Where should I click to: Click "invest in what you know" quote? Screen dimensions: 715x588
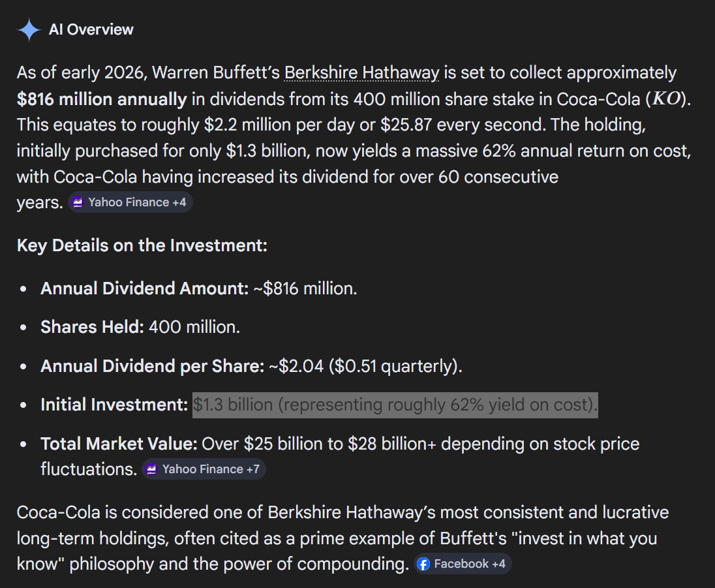click(337, 551)
